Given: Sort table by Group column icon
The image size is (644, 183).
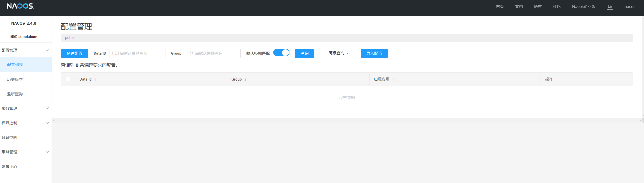Looking at the screenshot, I should pyautogui.click(x=246, y=80).
